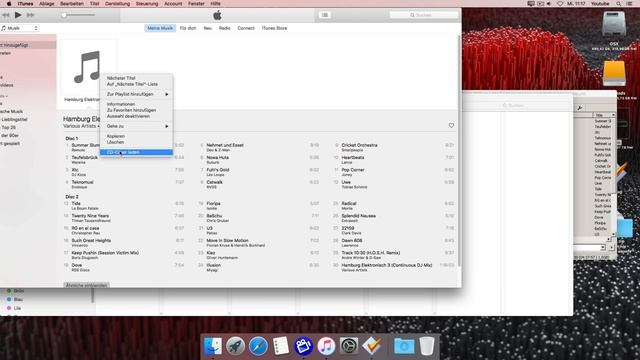Open the OSX hard drive desktop icon
The height and width of the screenshot is (360, 640).
613,25
